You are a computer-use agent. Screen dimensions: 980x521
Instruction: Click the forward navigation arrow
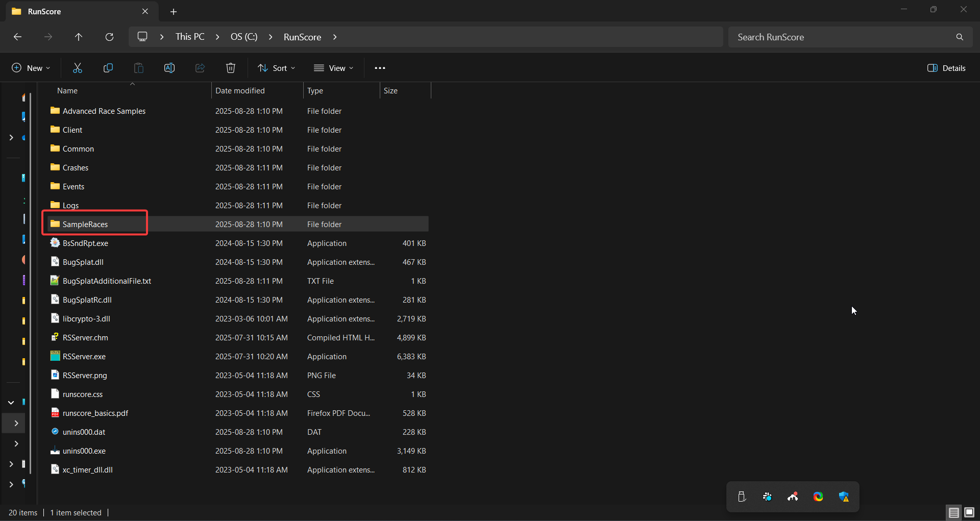click(x=48, y=37)
